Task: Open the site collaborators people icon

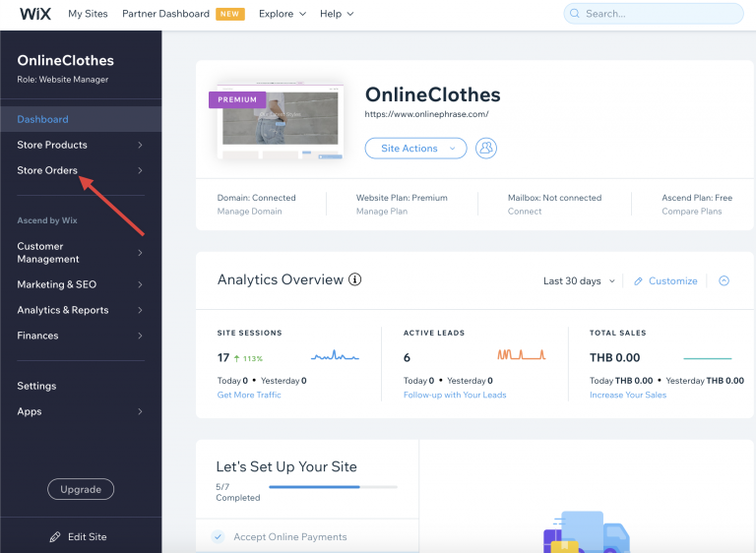Action: point(486,148)
